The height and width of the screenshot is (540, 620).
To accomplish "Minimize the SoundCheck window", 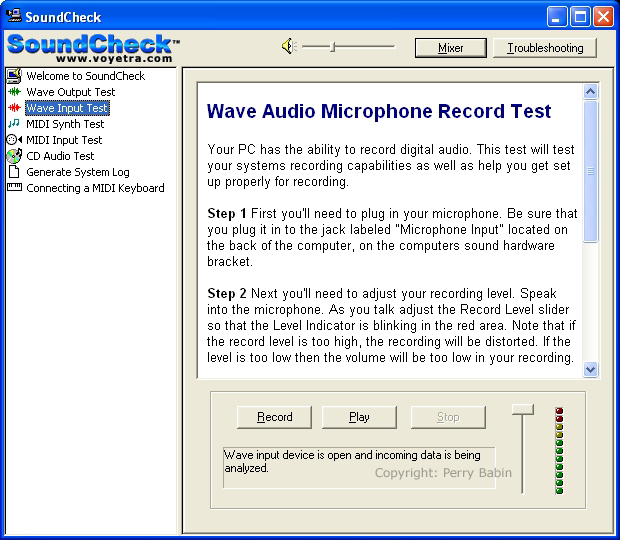I will [557, 17].
